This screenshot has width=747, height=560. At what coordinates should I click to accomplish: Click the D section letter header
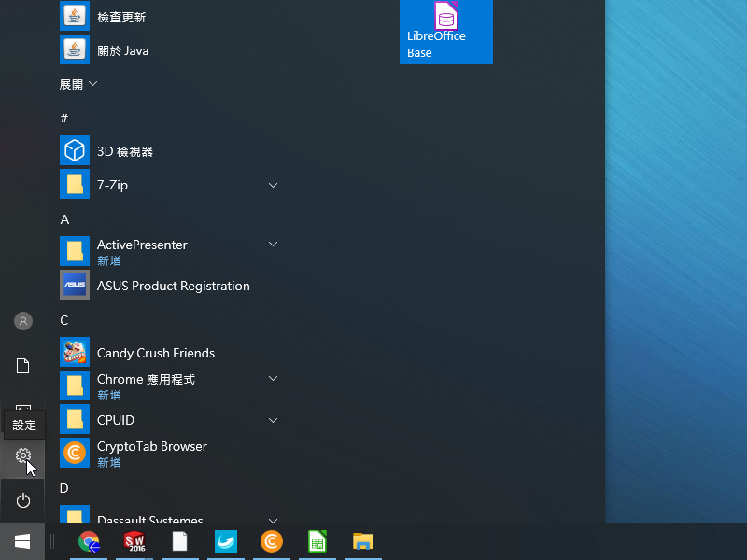[x=64, y=488]
